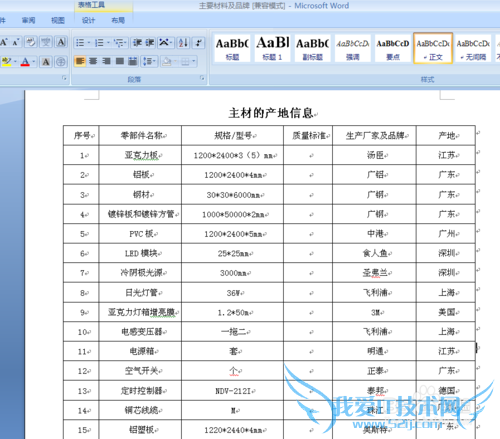The image size is (500, 439).
Task: Open the highlight color dropdown arrow
Action: click(15, 62)
